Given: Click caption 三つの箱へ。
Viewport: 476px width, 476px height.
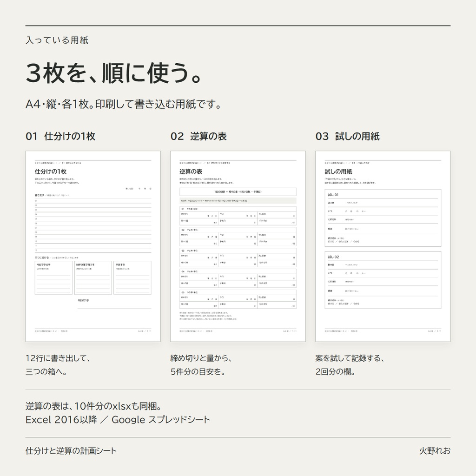Looking at the screenshot, I should pyautogui.click(x=46, y=371).
